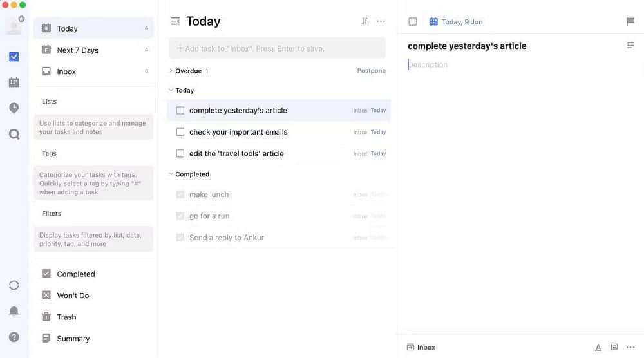
Task: Check off 'complete yesterday's article' task
Action: coord(180,111)
